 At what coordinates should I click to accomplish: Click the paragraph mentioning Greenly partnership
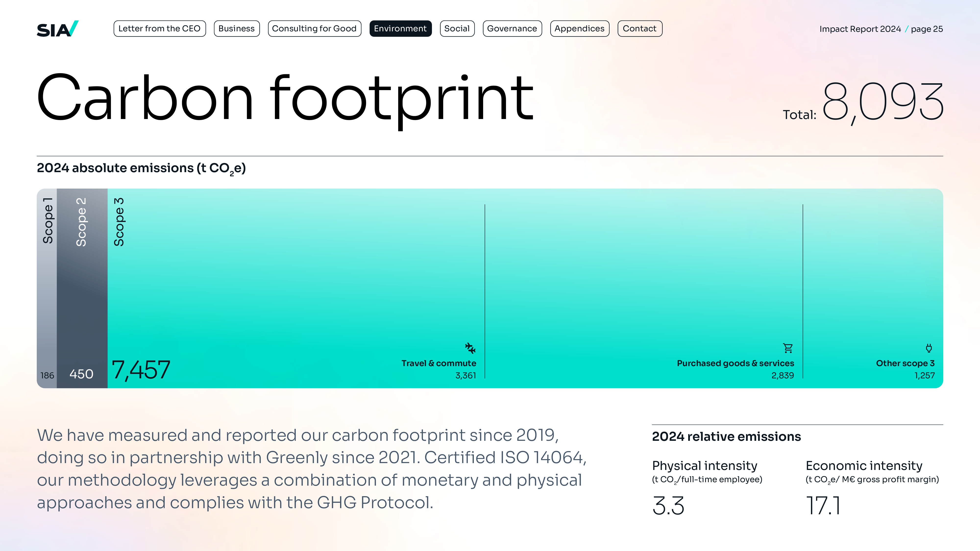[312, 469]
